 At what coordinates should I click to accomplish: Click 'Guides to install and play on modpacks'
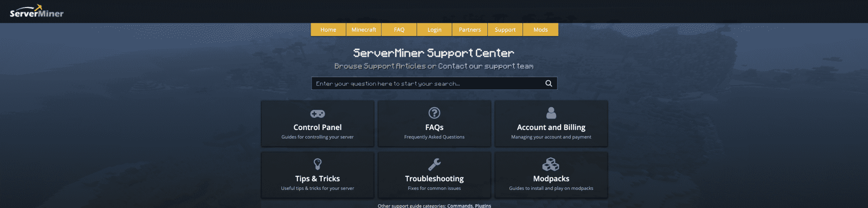551,188
